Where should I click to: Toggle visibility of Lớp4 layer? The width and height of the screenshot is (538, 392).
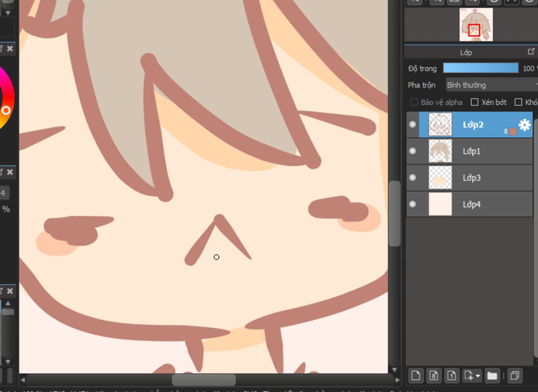[x=412, y=204]
